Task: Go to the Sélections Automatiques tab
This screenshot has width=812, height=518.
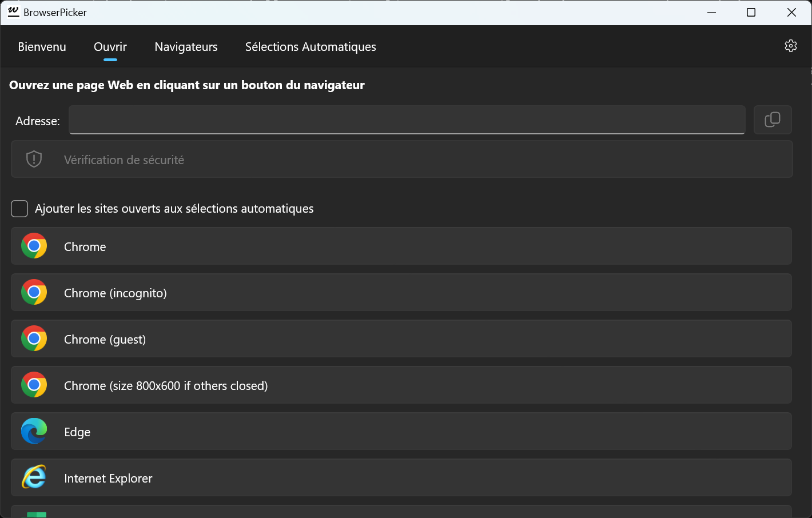Action: (x=311, y=47)
